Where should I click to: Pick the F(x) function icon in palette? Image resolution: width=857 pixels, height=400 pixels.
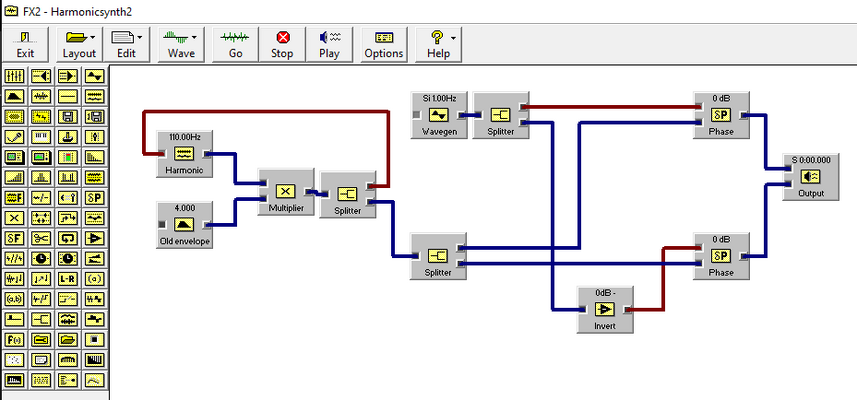(14, 340)
